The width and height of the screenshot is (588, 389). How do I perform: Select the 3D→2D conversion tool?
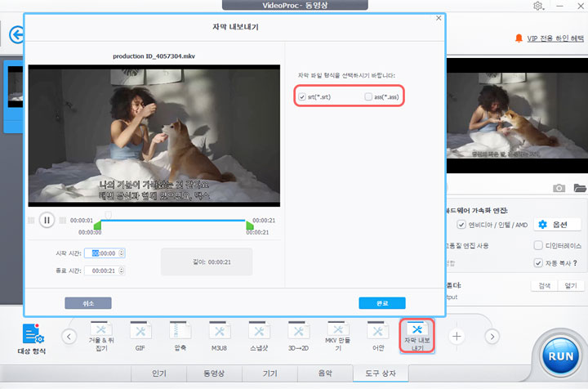point(299,336)
